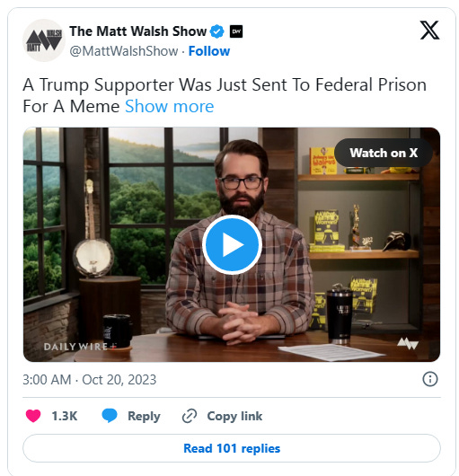Click the Reply text label
This screenshot has height=476, width=459.
144,416
